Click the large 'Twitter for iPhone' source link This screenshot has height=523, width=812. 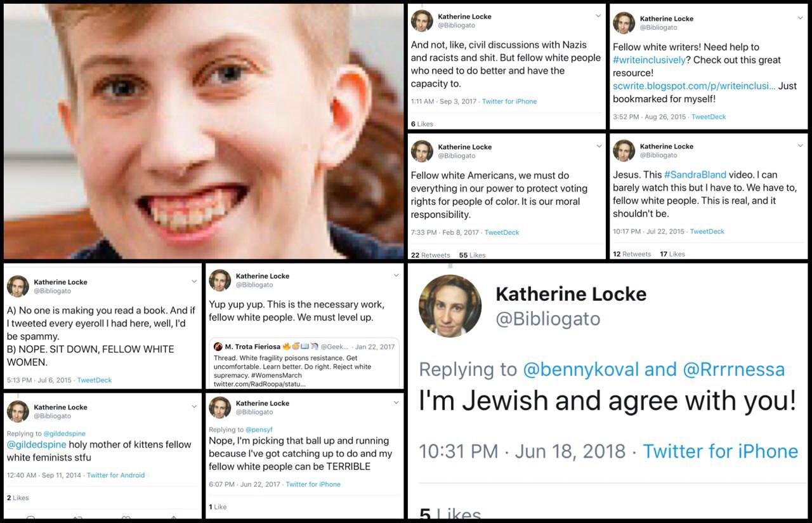click(721, 451)
